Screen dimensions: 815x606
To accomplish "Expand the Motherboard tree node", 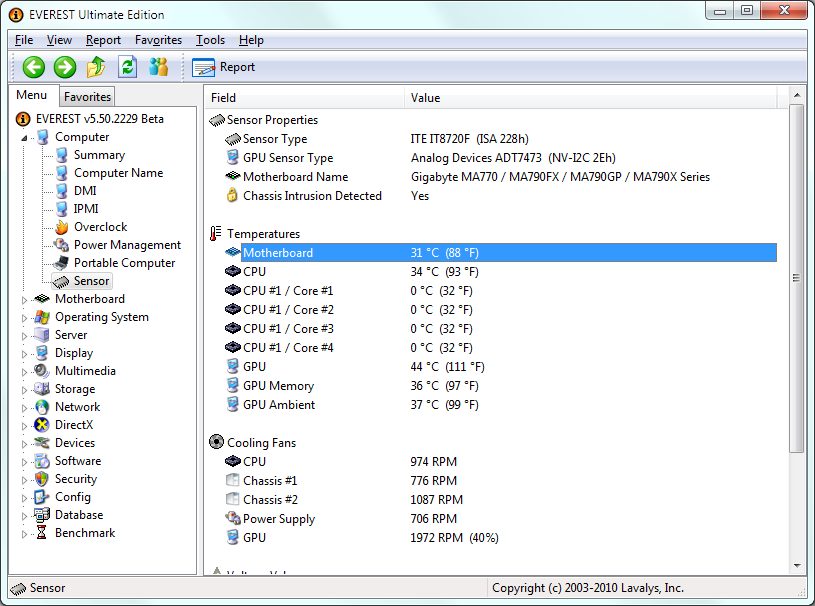I will point(25,299).
